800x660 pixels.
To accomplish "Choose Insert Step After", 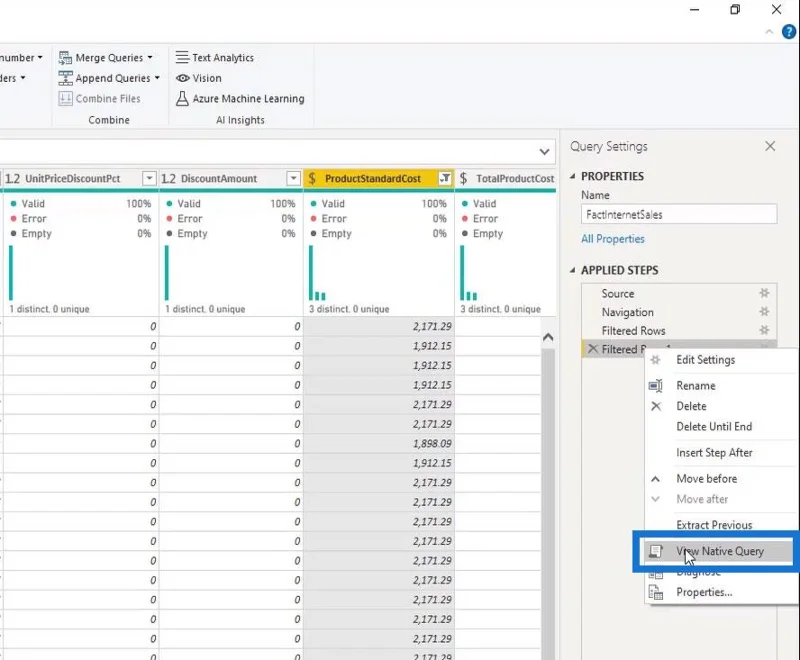I will click(x=714, y=452).
